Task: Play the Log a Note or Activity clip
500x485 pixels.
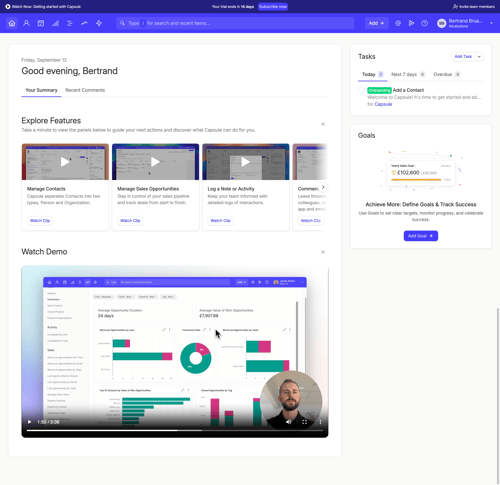Action: click(x=246, y=162)
